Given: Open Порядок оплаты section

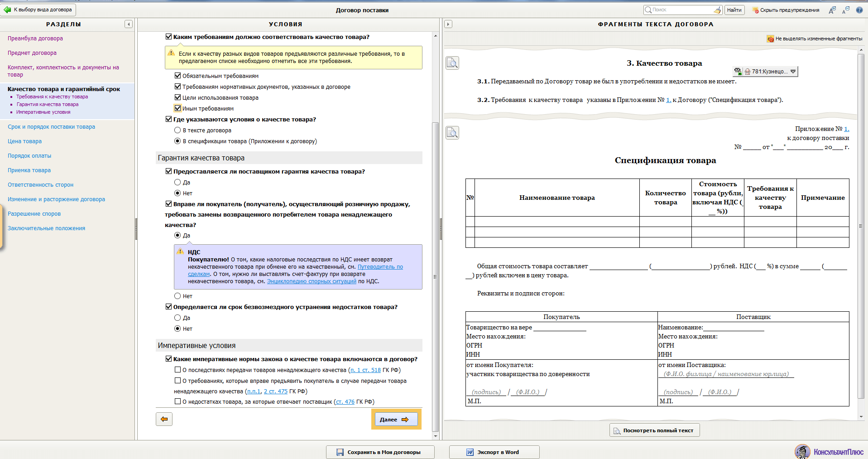Looking at the screenshot, I should pyautogui.click(x=29, y=156).
